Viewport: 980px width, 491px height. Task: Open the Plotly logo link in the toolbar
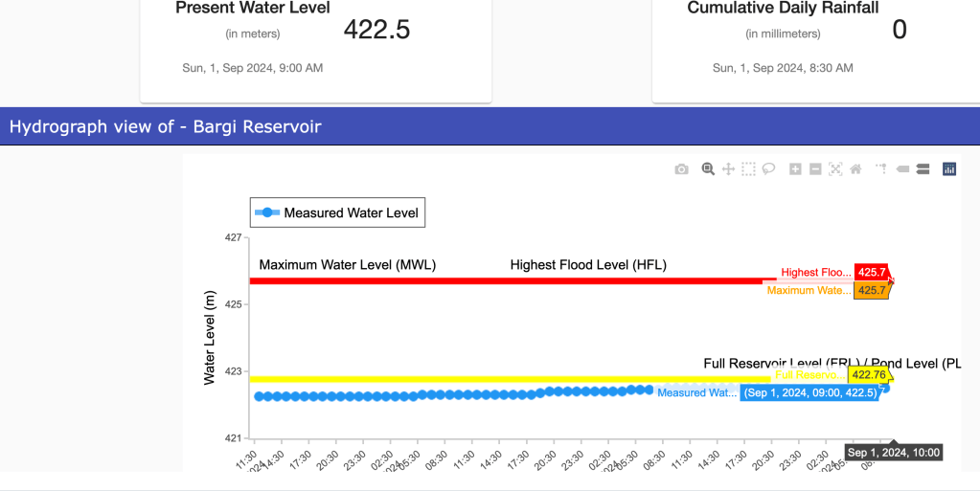[x=949, y=169]
